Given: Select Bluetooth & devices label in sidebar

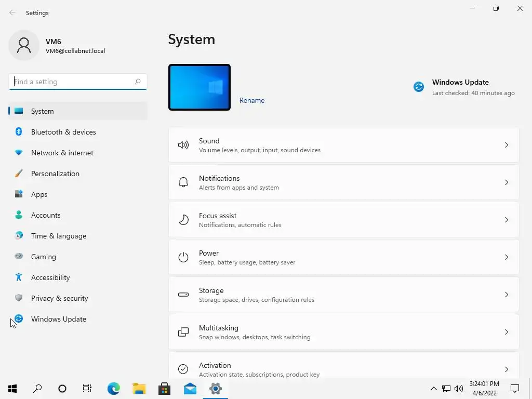Looking at the screenshot, I should pos(63,132).
